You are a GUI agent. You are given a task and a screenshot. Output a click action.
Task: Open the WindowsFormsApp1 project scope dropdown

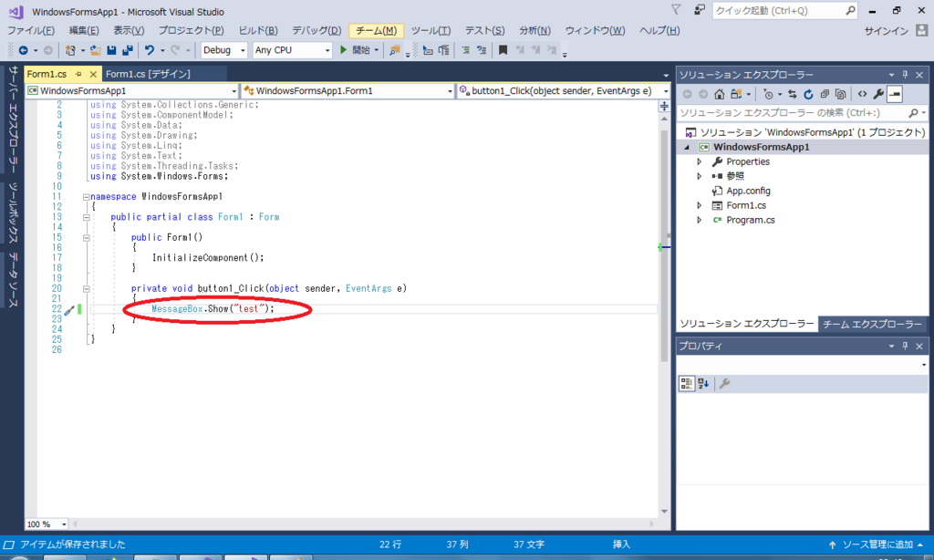[x=132, y=90]
